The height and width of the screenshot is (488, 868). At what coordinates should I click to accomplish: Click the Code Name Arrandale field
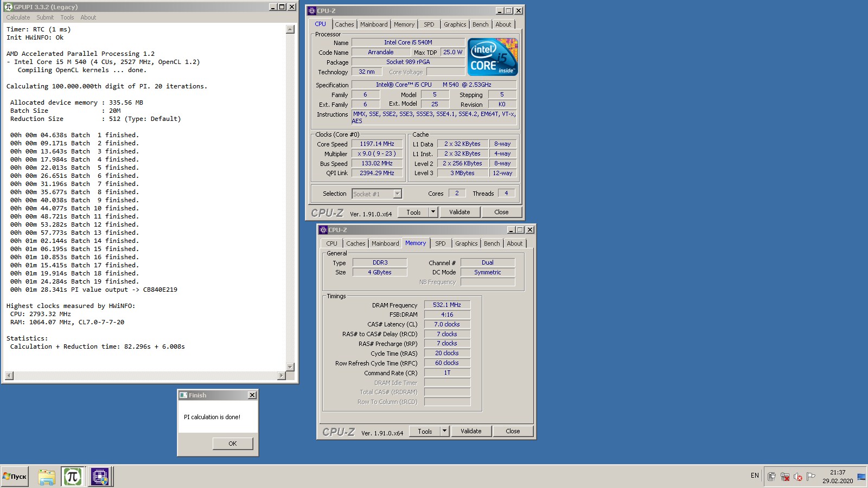point(381,52)
